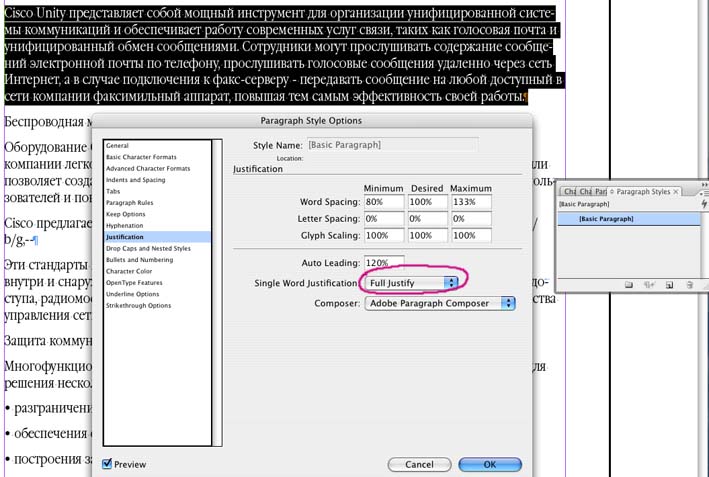The image size is (709, 477).
Task: Click Glyph Scaling Minimum field
Action: tap(384, 236)
